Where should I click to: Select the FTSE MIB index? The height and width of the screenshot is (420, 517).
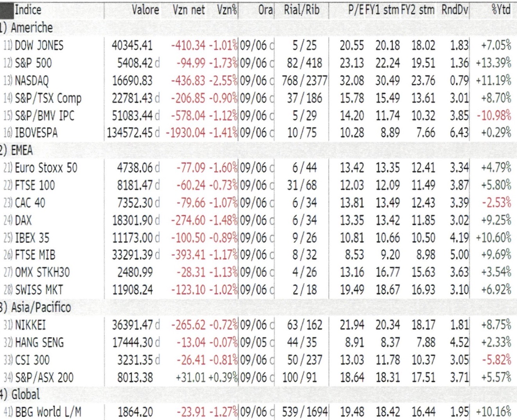click(x=35, y=255)
